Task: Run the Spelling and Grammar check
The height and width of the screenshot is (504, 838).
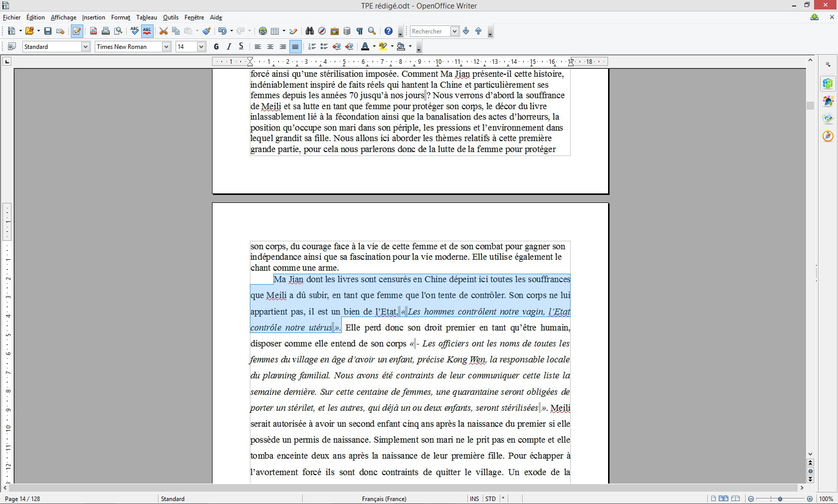Action: click(134, 31)
